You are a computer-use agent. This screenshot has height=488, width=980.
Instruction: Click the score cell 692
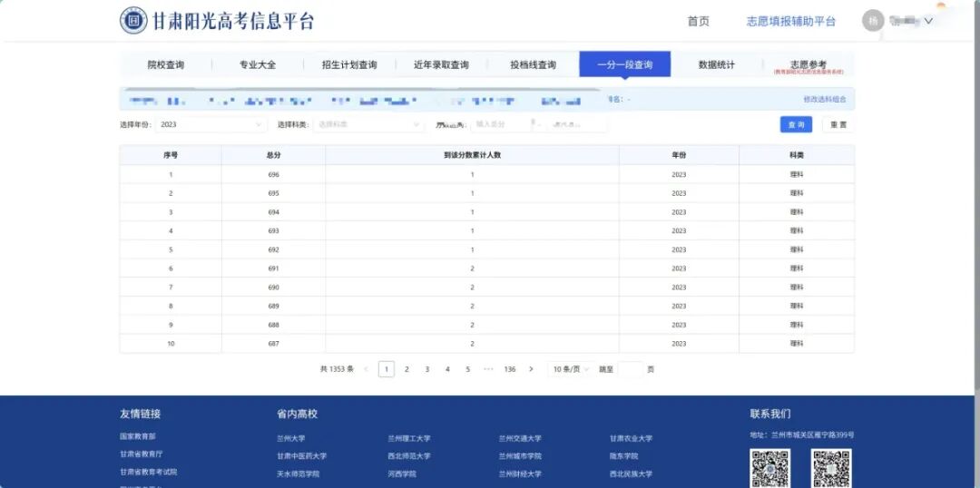273,249
